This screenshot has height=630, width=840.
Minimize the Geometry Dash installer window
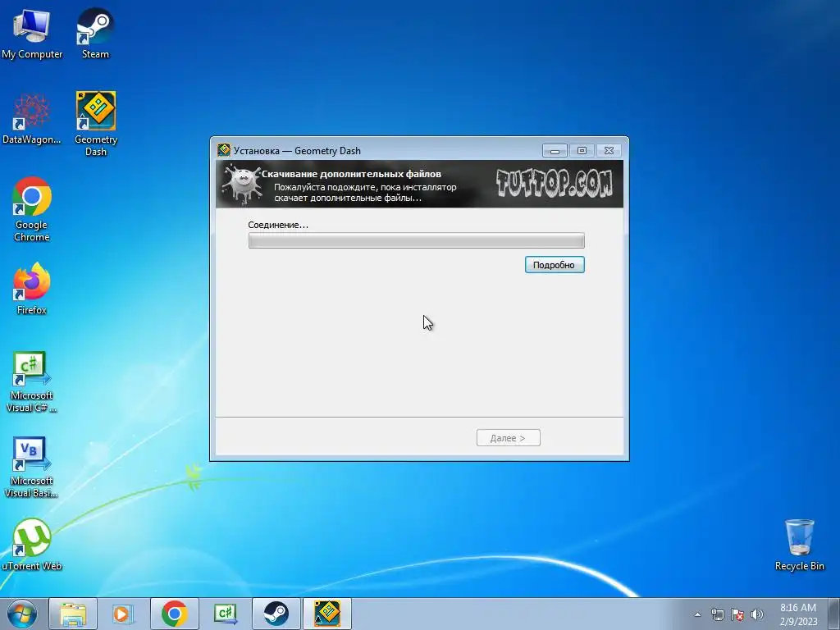point(555,151)
